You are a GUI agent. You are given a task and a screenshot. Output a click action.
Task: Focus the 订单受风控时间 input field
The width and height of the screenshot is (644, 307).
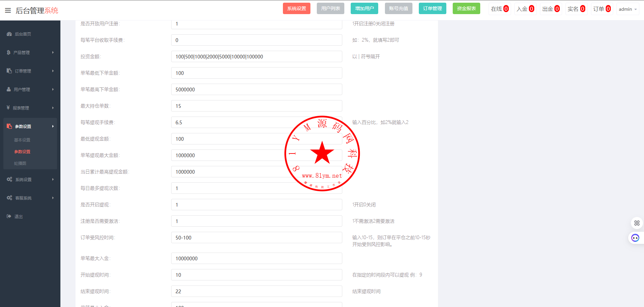[257, 237]
